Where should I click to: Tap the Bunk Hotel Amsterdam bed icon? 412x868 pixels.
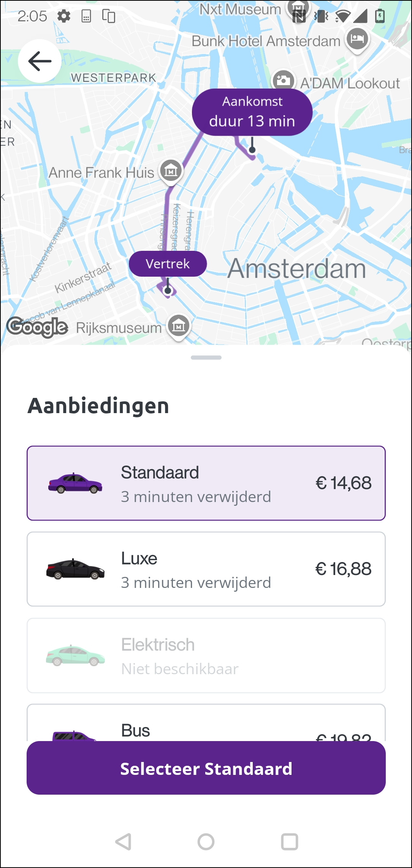[x=357, y=39]
